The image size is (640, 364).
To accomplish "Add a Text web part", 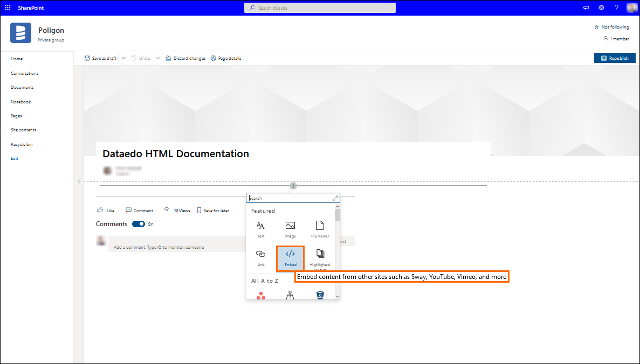I will 261,229.
